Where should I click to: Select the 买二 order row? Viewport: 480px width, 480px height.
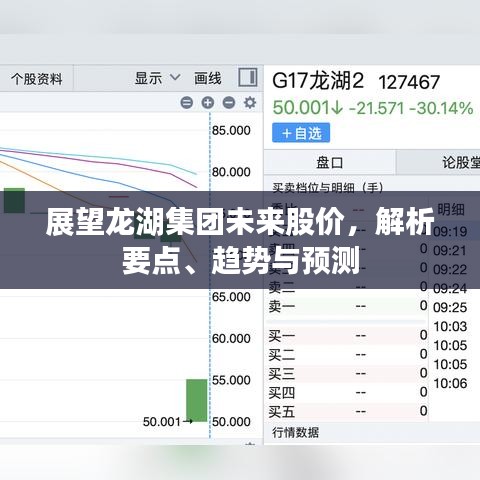click(347, 354)
